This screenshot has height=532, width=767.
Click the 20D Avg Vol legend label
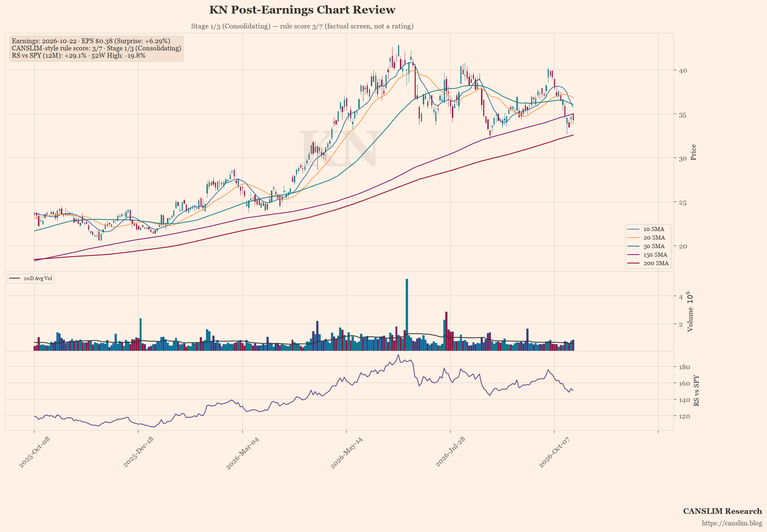[38, 279]
